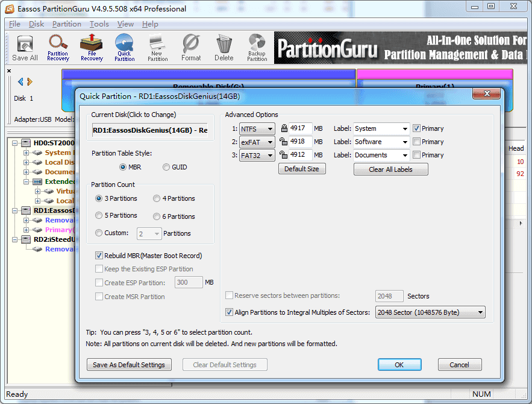Image resolution: width=532 pixels, height=404 pixels.
Task: Open 2048 Sector alignment dropdown
Action: pyautogui.click(x=430, y=312)
